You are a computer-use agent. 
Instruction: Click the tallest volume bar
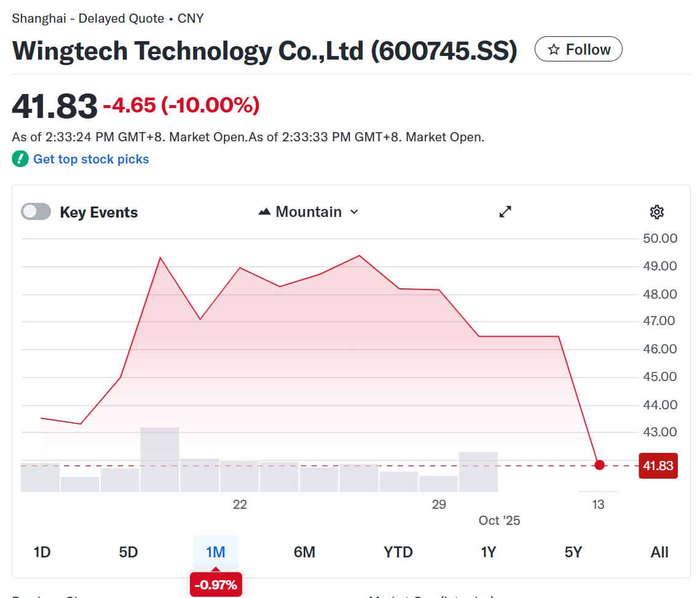[160, 459]
